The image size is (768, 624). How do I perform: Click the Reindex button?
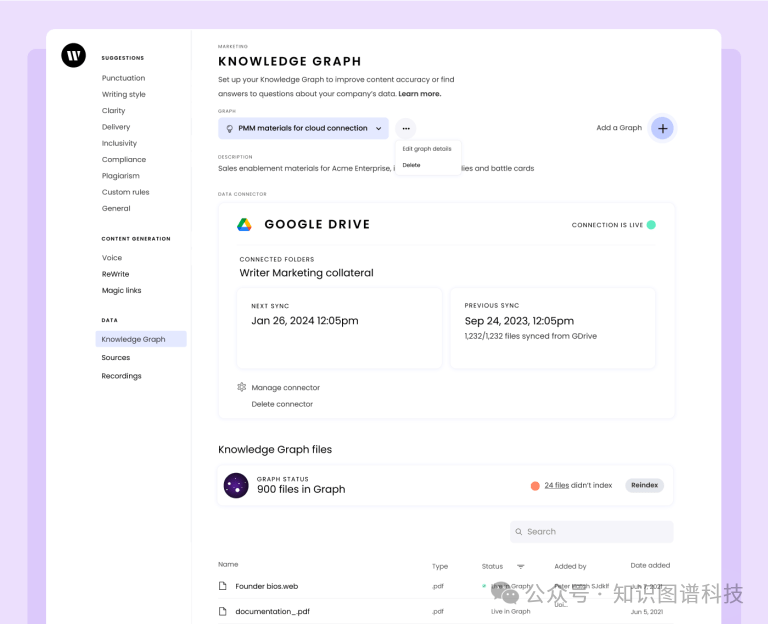click(x=645, y=485)
